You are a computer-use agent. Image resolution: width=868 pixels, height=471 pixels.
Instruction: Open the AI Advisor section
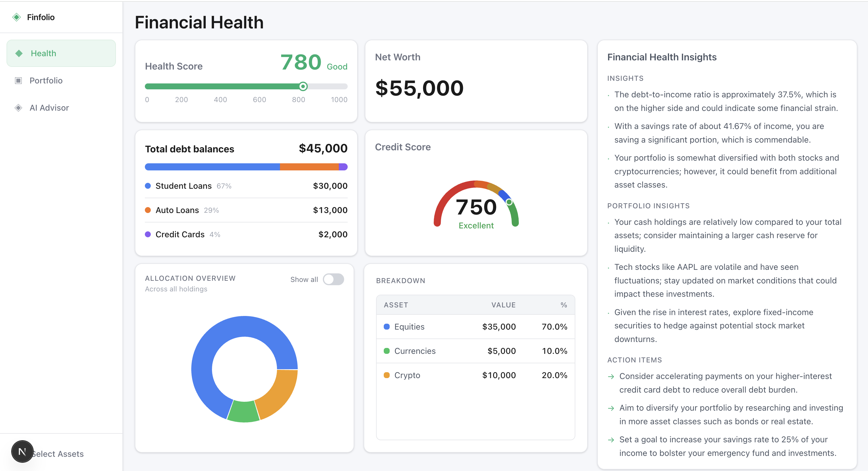click(49, 108)
